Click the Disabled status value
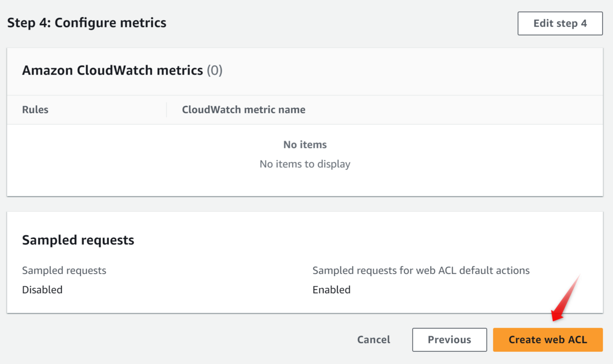This screenshot has height=364, width=613. [42, 290]
